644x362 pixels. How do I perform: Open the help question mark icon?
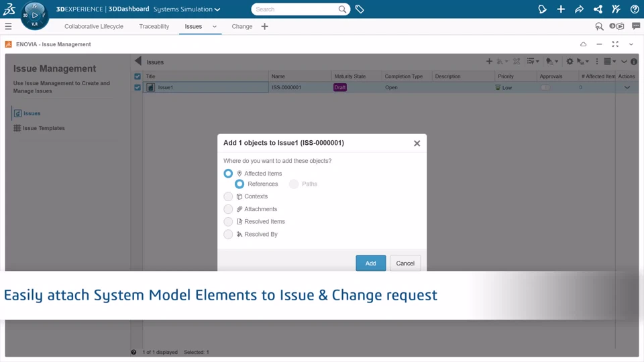tap(635, 9)
